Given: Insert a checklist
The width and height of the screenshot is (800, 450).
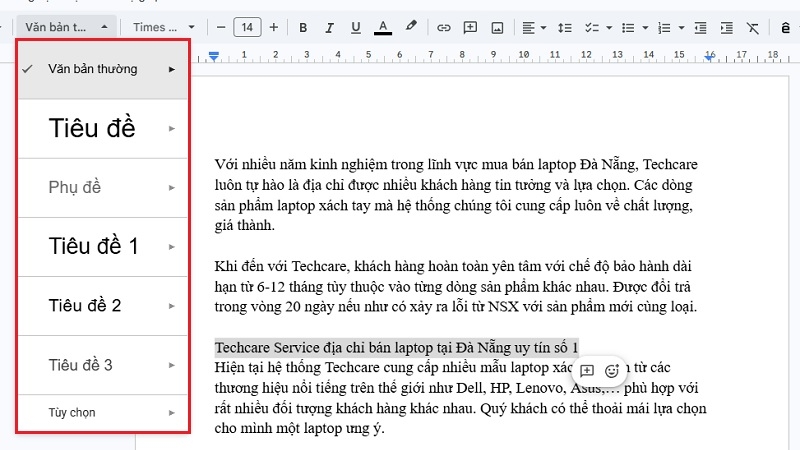Looking at the screenshot, I should coord(592,28).
